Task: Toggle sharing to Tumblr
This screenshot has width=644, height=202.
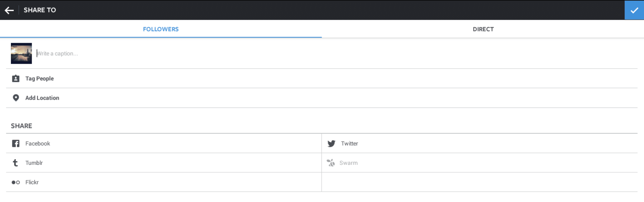Action: 164,163
